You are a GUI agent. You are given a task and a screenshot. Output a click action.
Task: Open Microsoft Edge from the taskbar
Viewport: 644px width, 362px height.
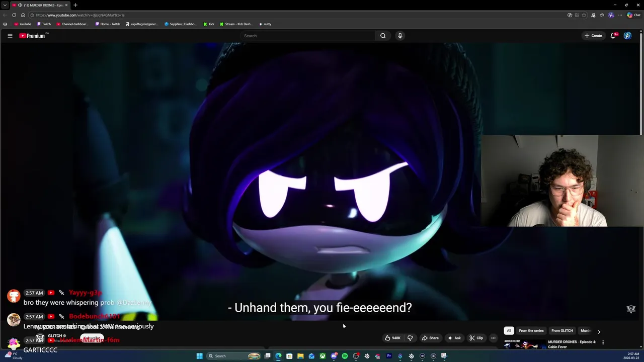(x=278, y=356)
